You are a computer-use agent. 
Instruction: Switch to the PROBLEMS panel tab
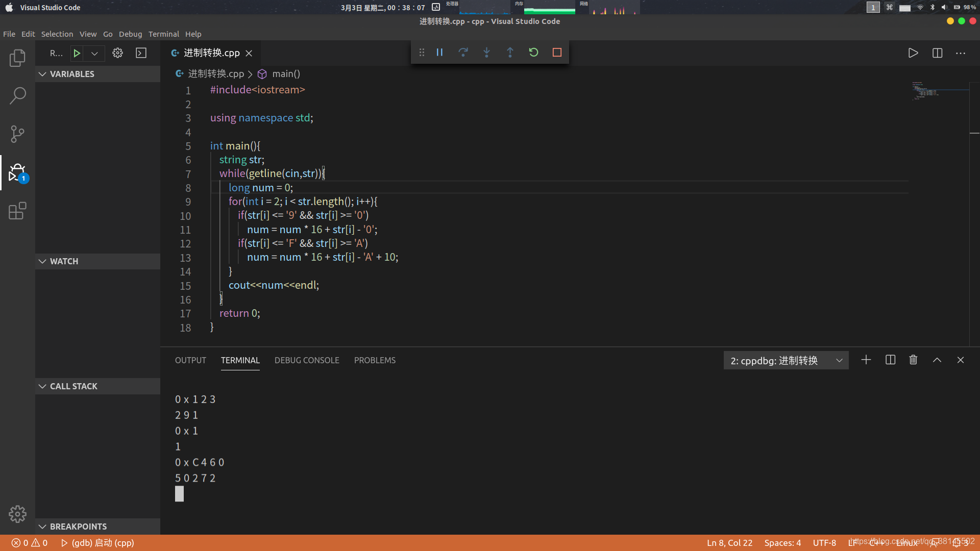375,360
